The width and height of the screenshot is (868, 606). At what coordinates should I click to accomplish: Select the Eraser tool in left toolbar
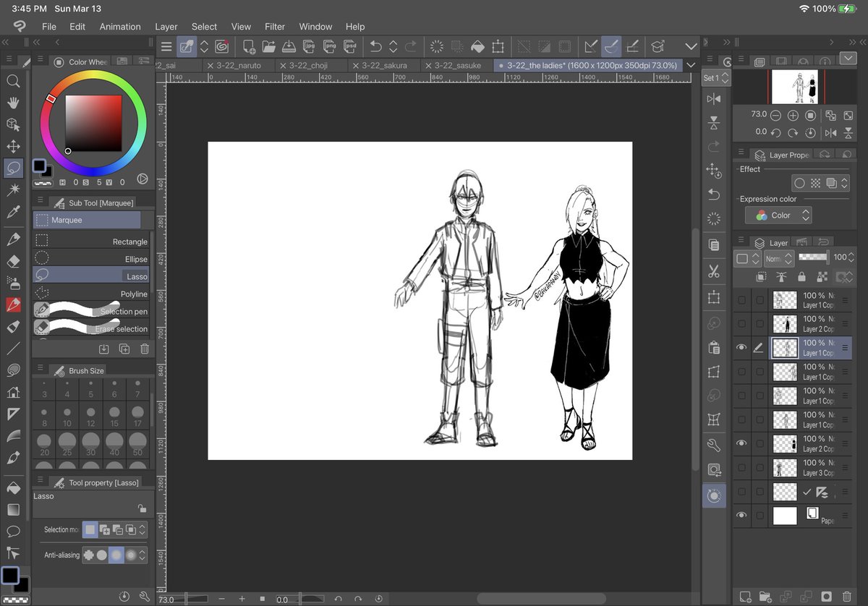point(13,261)
